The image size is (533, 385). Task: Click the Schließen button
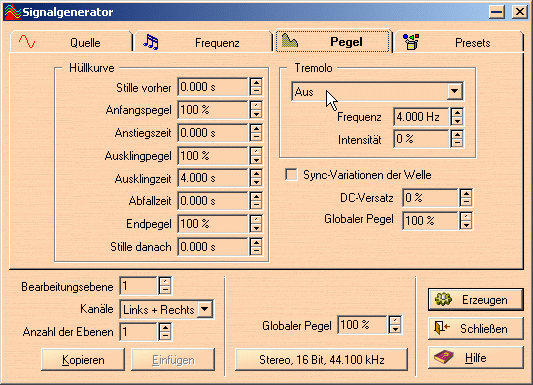[476, 329]
